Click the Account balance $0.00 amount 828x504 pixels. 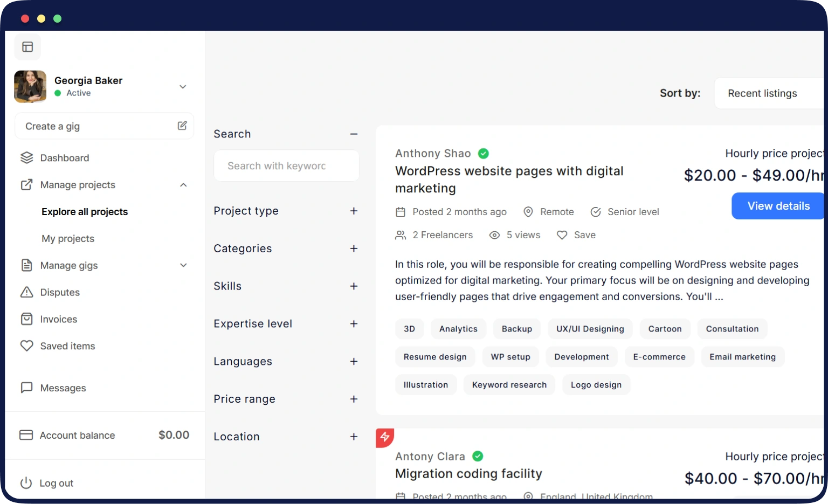pyautogui.click(x=174, y=435)
